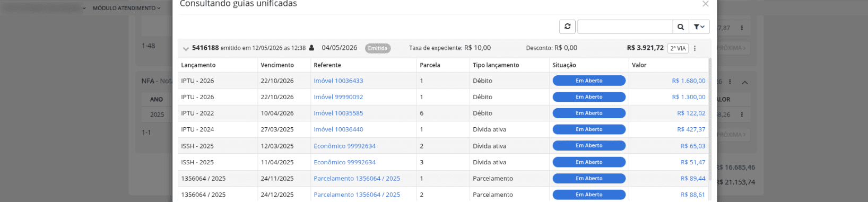This screenshot has height=202, width=868.
Task: Click Em Aberto badge for Imóvel 10036440
Action: click(589, 129)
